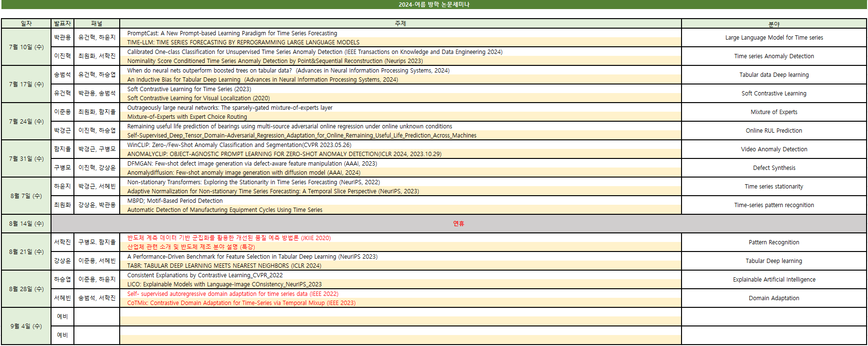The image size is (868, 346).
Task: Click the panel cell 유건혁, 하윤지
Action: coord(97,37)
